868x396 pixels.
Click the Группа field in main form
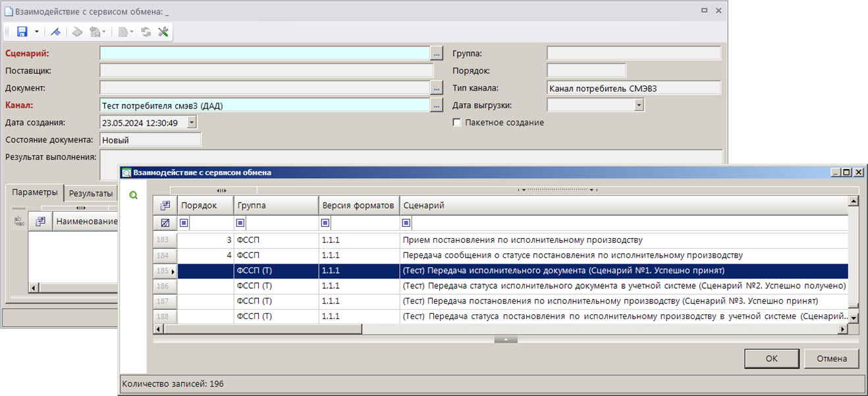pos(634,53)
